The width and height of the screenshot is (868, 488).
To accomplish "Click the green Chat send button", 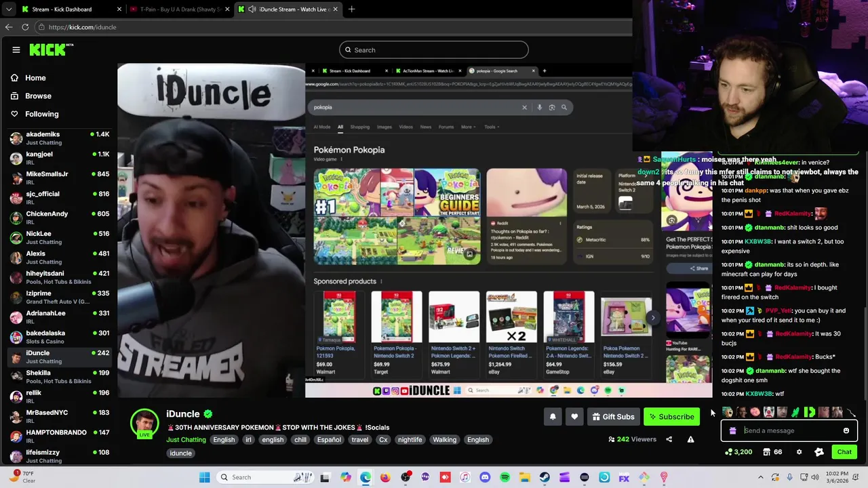I will pos(844,452).
